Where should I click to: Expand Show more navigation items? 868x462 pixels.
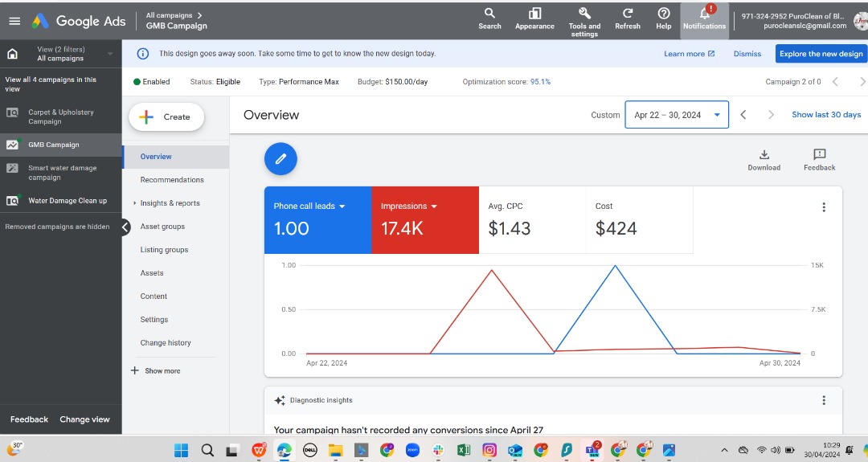point(156,371)
